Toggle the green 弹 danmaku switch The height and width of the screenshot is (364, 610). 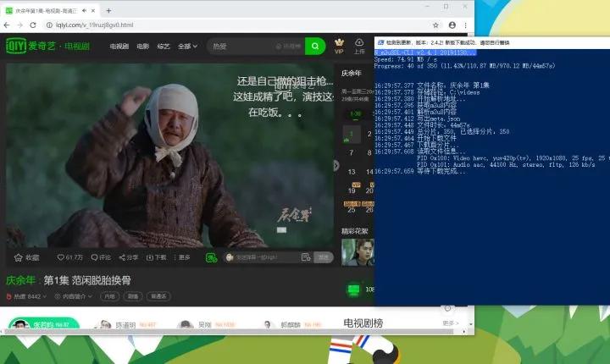pyautogui.click(x=211, y=257)
